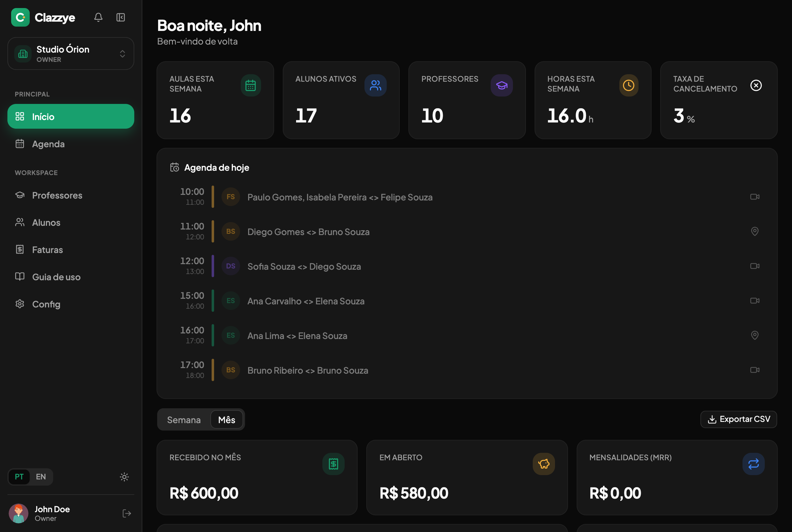Click the 3 % cancellation rate value
Image resolution: width=792 pixels, height=532 pixels.
[x=684, y=116]
